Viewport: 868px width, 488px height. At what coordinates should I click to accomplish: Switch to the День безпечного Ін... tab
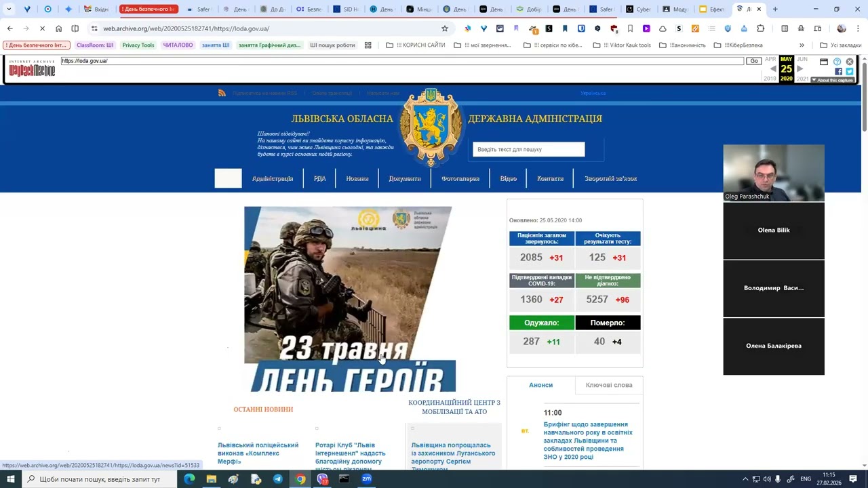pyautogui.click(x=149, y=9)
